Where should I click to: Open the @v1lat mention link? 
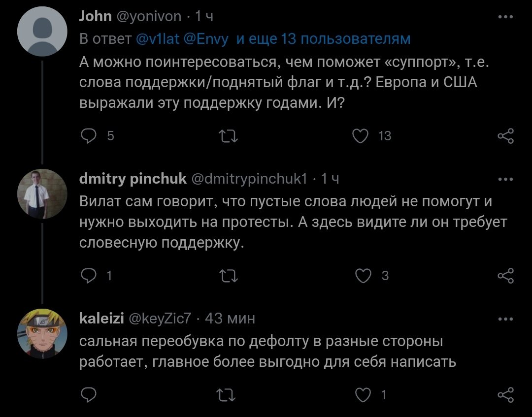tap(158, 39)
